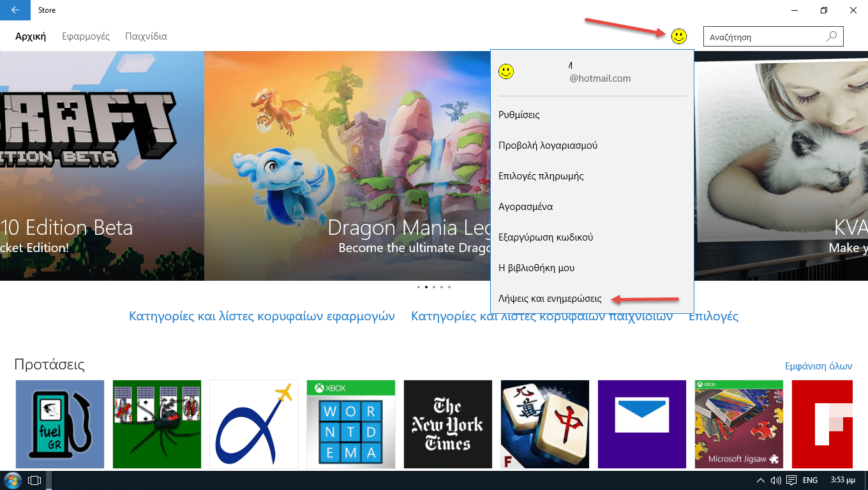The height and width of the screenshot is (490, 868).
Task: Open the purple Mail app tile
Action: coord(642,424)
